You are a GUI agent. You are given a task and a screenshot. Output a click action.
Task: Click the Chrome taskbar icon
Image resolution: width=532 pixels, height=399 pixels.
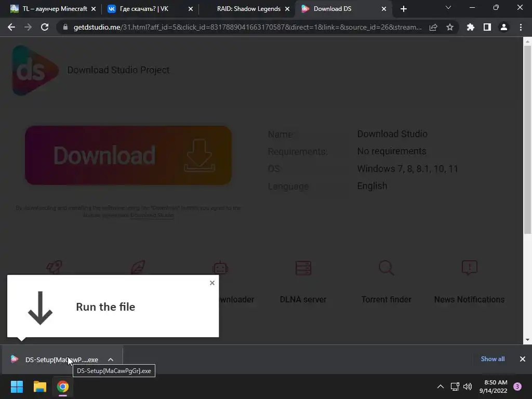(63, 387)
